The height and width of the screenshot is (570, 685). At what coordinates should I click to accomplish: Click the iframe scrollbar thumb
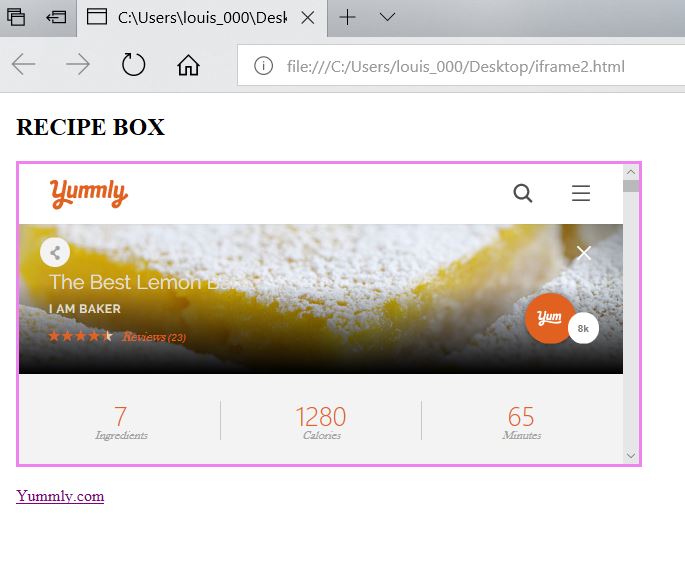631,186
